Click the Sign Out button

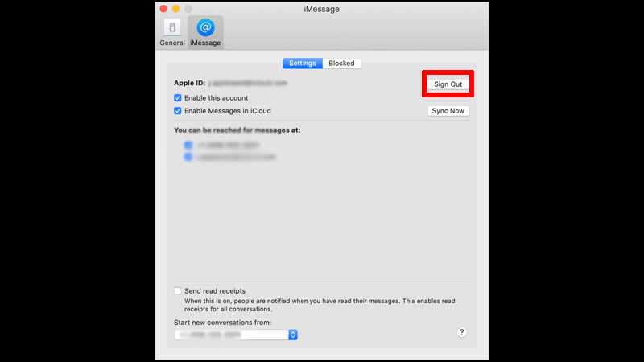point(448,84)
